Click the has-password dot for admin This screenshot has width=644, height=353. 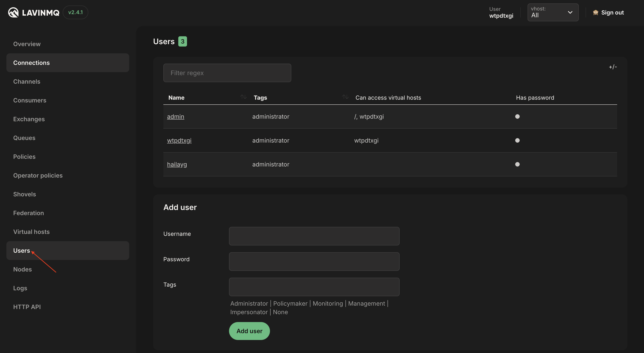(x=517, y=117)
